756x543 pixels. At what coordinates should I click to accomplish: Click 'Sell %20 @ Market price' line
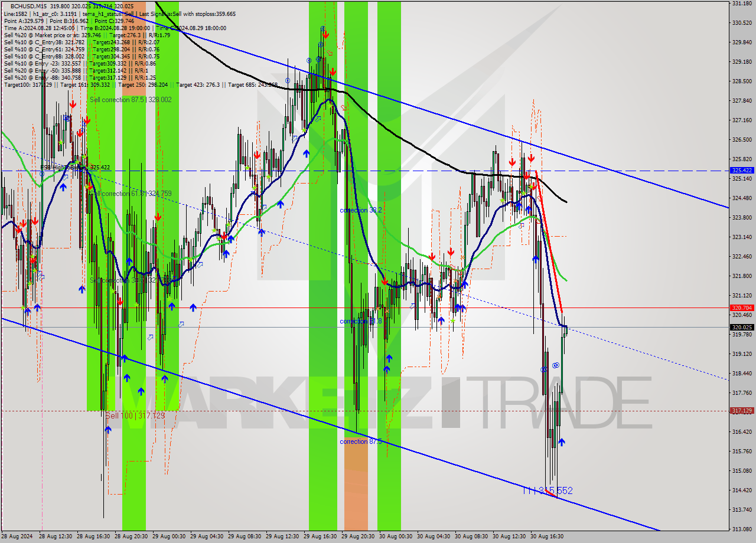[87, 35]
